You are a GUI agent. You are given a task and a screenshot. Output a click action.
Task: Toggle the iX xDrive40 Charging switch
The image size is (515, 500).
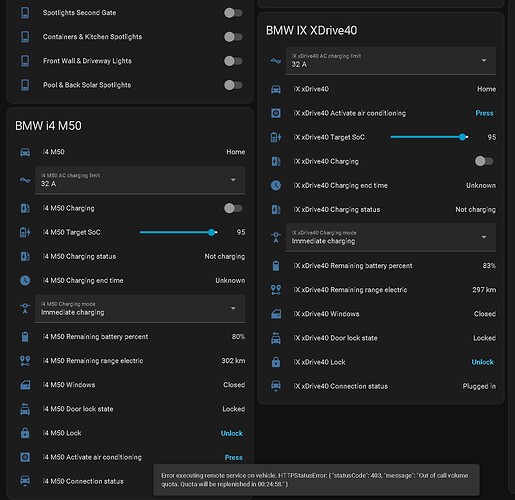(484, 161)
